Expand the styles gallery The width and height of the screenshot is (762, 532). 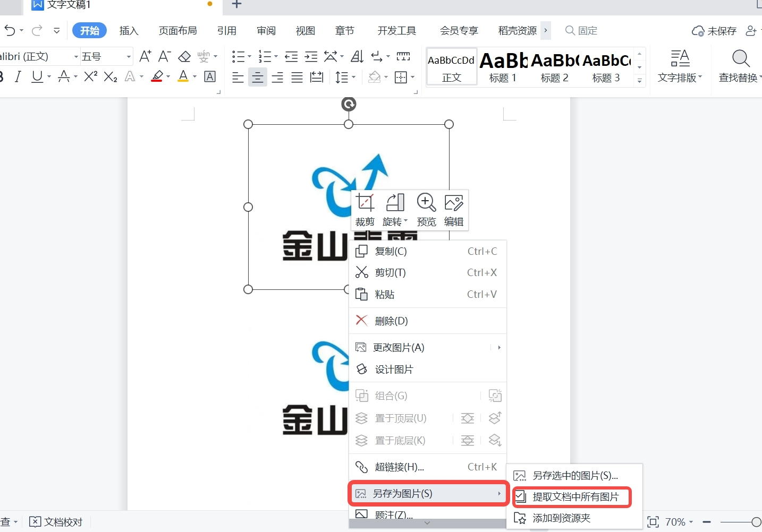[x=640, y=81]
